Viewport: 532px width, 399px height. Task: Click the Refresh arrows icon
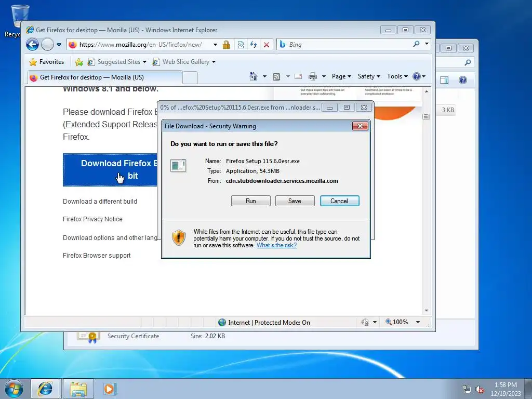click(254, 45)
